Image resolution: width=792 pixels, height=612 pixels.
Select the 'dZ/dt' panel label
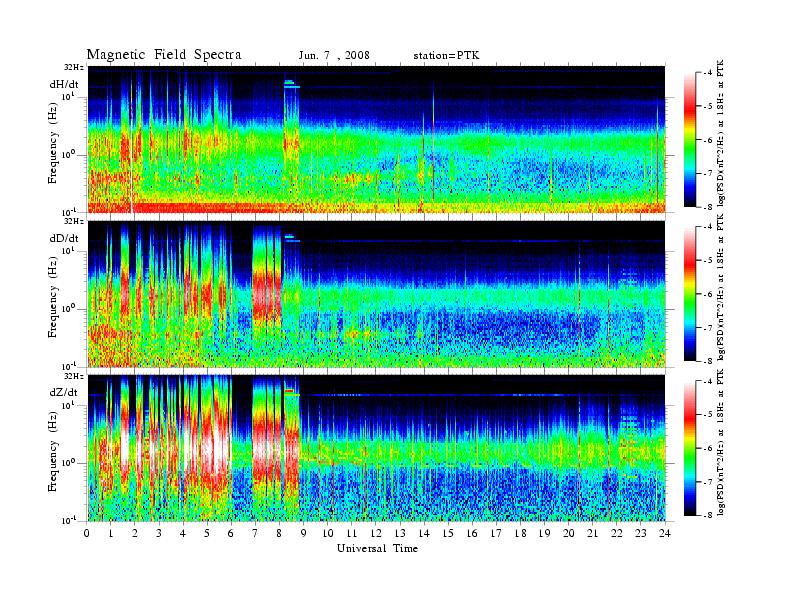click(64, 392)
